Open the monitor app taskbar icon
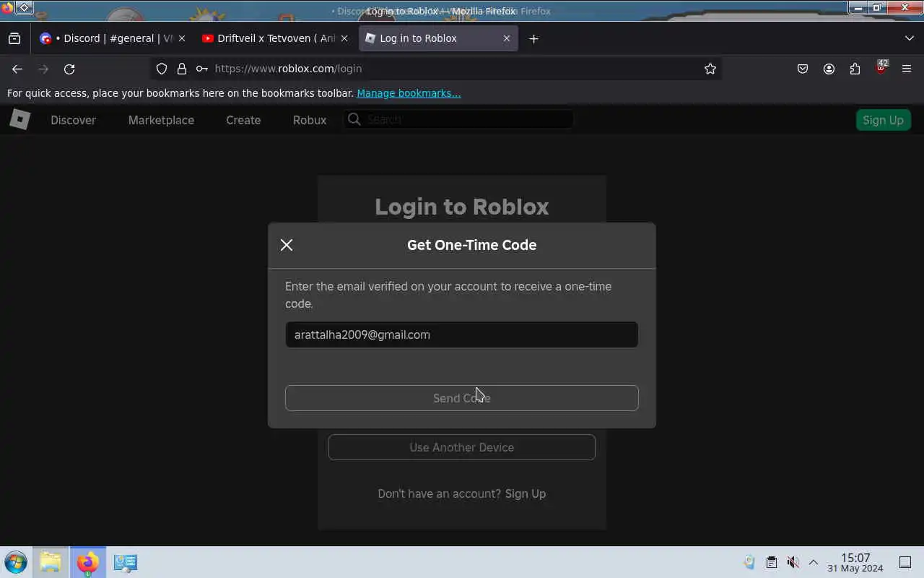924x578 pixels. point(125,562)
